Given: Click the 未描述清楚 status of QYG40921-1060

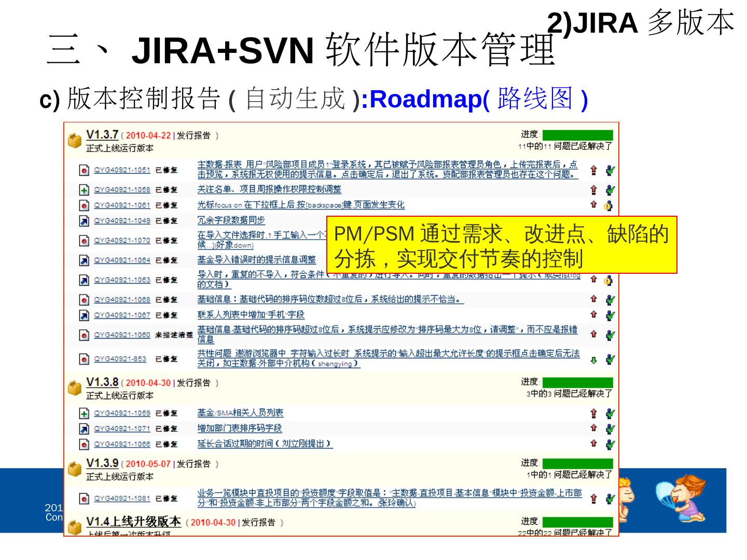Looking at the screenshot, I should [x=174, y=335].
